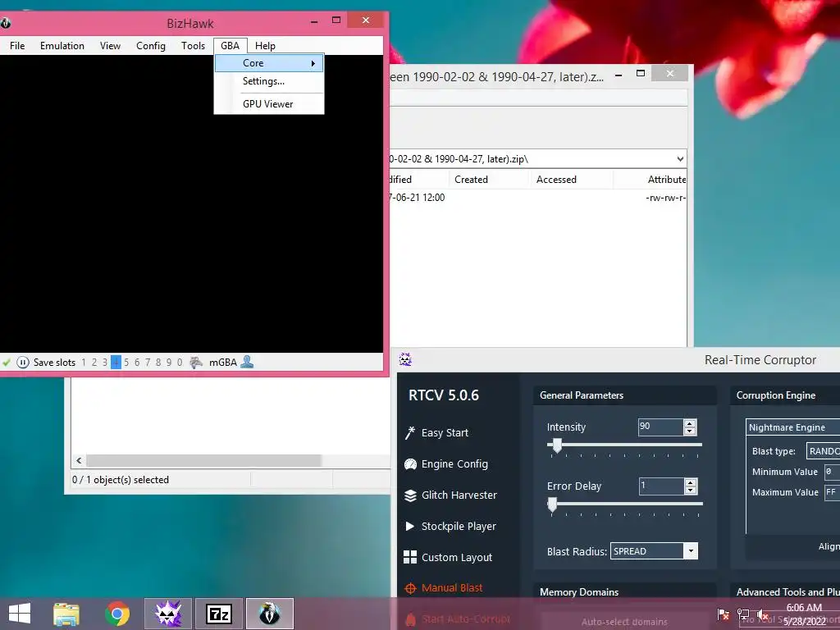Switch to 7-Zip via taskbar icon

[218, 614]
